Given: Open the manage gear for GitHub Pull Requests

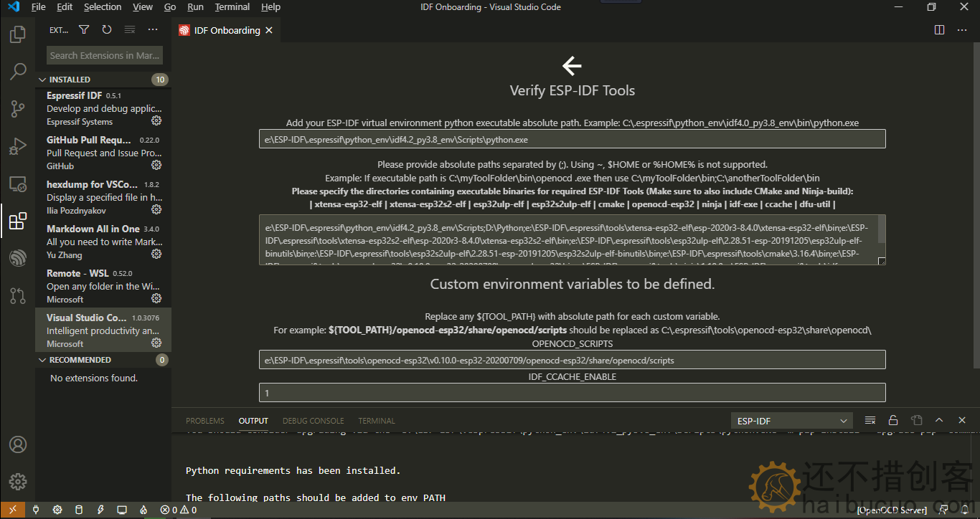Looking at the screenshot, I should [156, 166].
